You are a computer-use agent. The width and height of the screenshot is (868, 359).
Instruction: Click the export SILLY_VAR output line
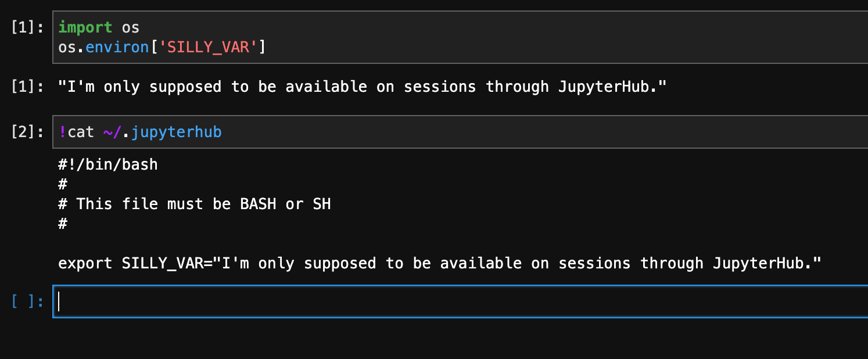coord(440,263)
